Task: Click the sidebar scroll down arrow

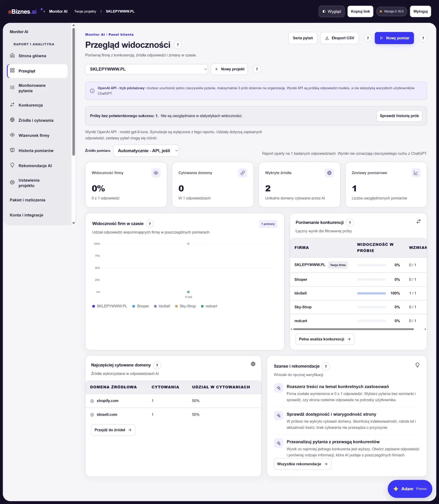Action: [x=73, y=223]
